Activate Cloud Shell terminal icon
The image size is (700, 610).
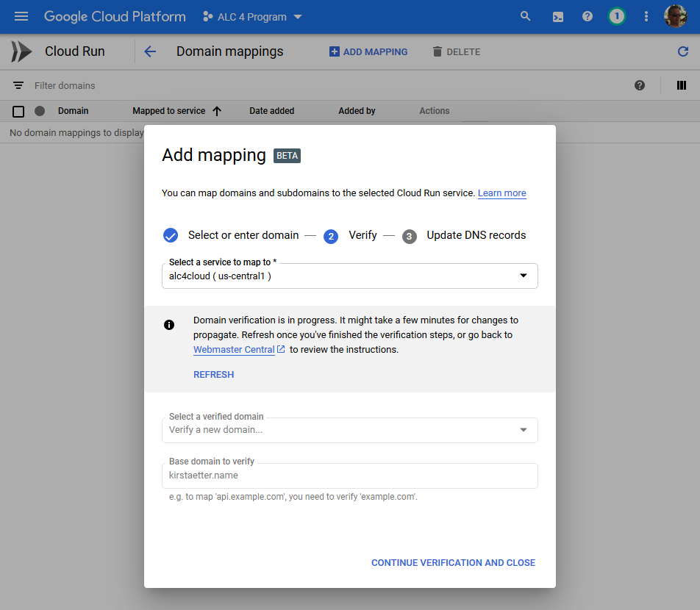[x=557, y=17]
